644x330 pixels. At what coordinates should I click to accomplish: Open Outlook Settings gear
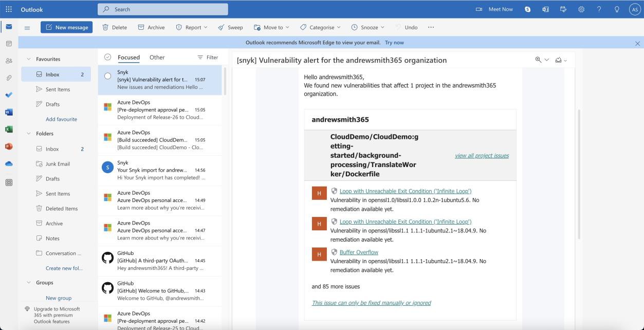click(x=581, y=9)
